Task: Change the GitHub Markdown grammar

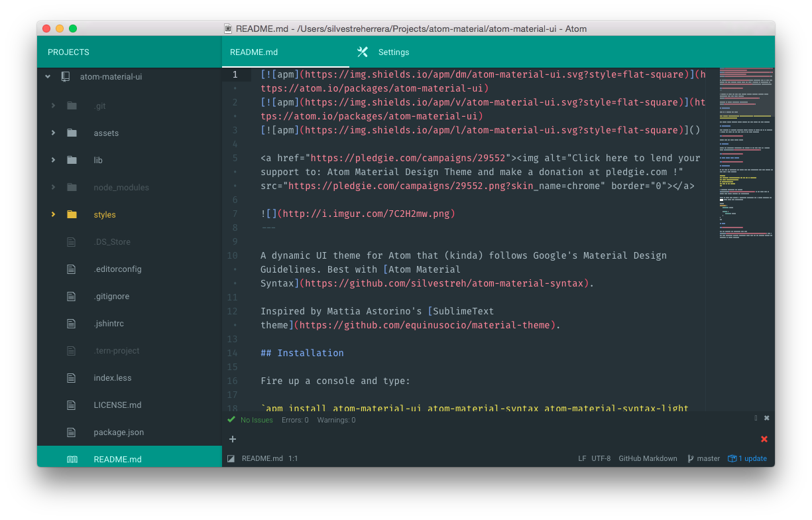Action: [648, 458]
